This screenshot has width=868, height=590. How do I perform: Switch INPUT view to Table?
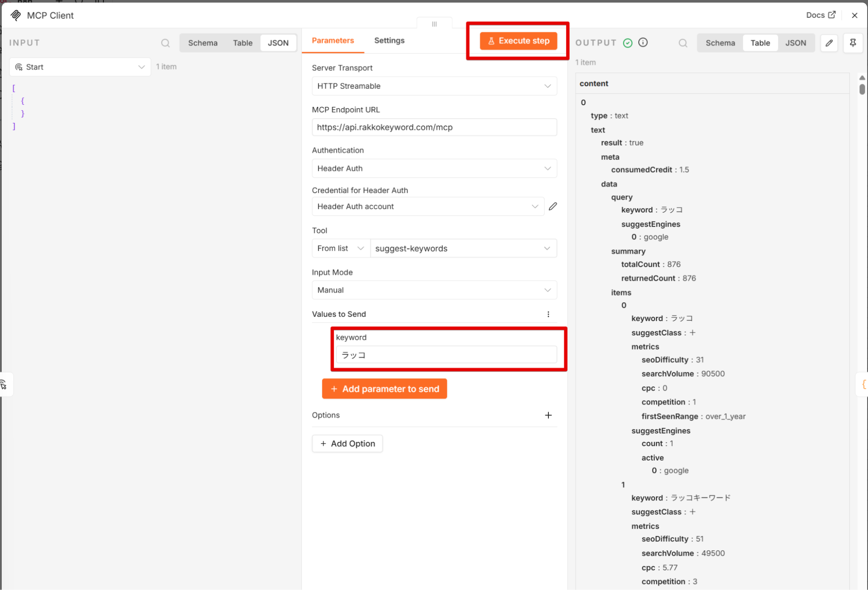click(243, 43)
